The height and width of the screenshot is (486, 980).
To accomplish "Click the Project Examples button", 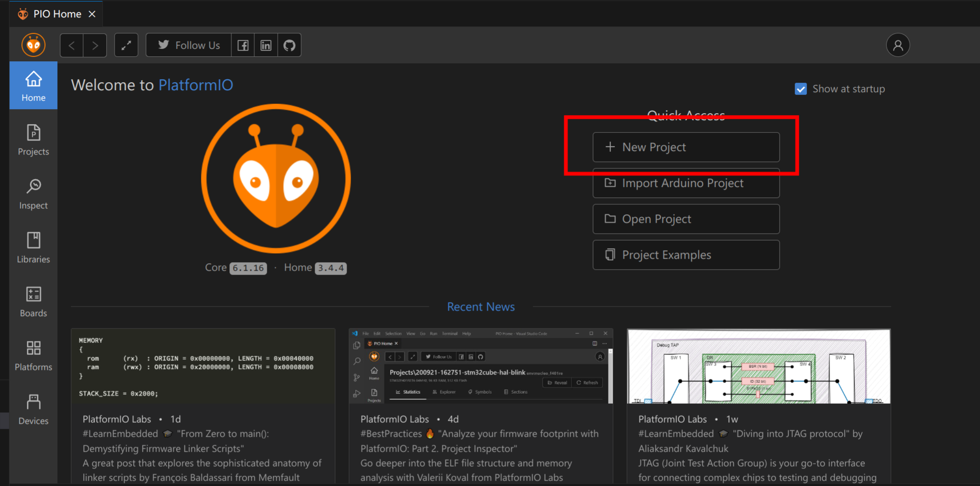I will click(686, 255).
